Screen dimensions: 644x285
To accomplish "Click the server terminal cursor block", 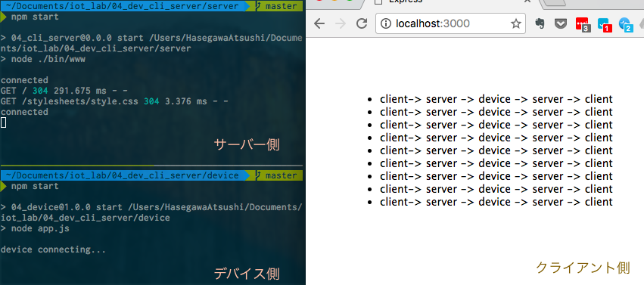I will point(3,122).
